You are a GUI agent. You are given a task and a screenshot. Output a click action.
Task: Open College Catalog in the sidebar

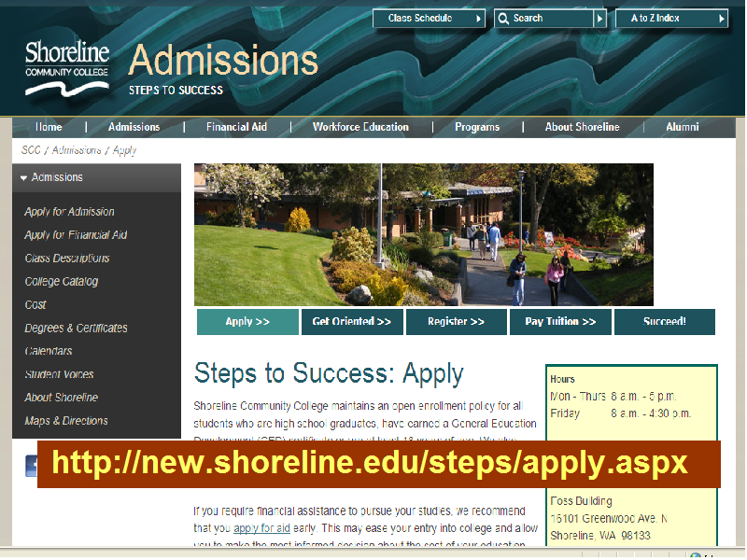point(62,282)
